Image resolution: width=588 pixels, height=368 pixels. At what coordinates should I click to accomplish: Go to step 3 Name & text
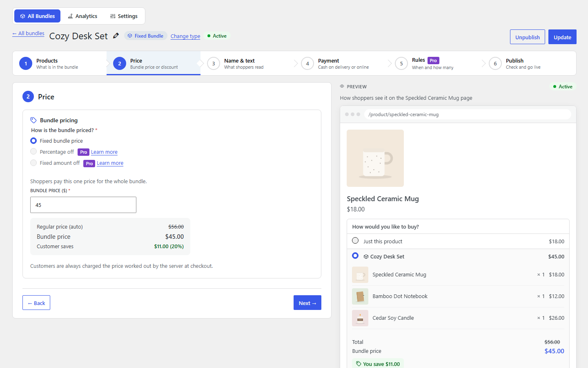(x=247, y=63)
